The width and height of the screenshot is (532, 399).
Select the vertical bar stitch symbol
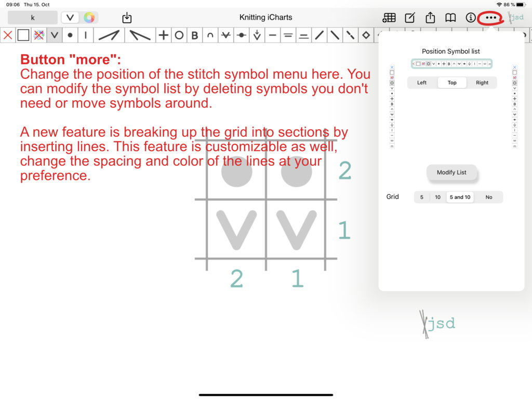click(x=86, y=35)
